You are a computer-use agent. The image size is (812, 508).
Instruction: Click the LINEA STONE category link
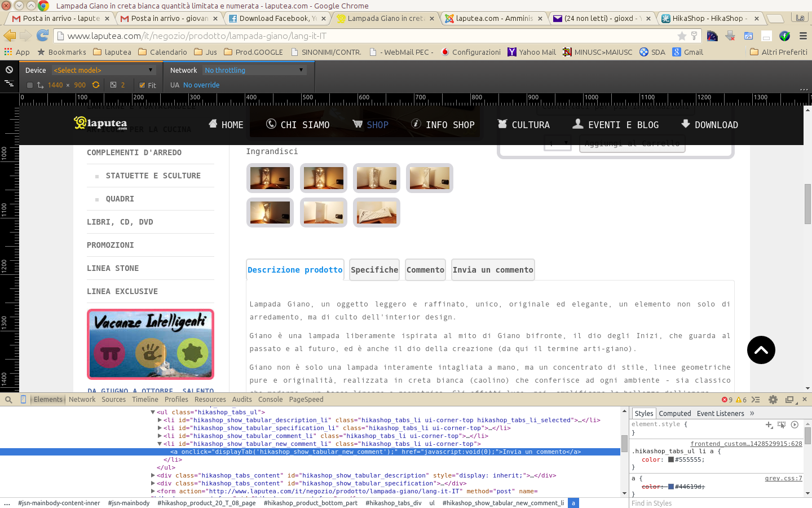coord(113,268)
